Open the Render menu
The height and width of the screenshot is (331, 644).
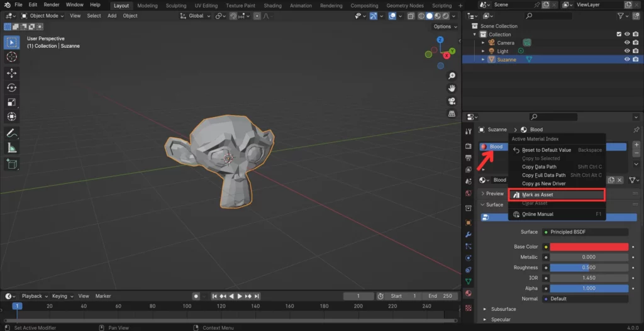pos(52,5)
